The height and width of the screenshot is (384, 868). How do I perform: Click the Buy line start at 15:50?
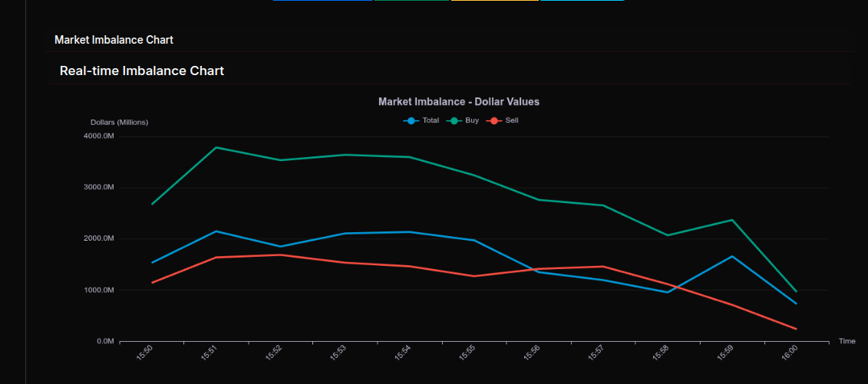pyautogui.click(x=152, y=205)
